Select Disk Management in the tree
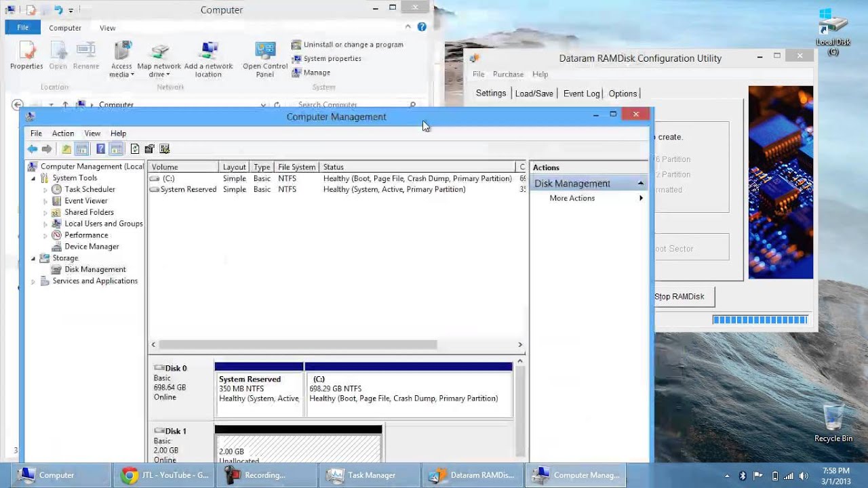Viewport: 868px width, 488px height. click(x=95, y=270)
